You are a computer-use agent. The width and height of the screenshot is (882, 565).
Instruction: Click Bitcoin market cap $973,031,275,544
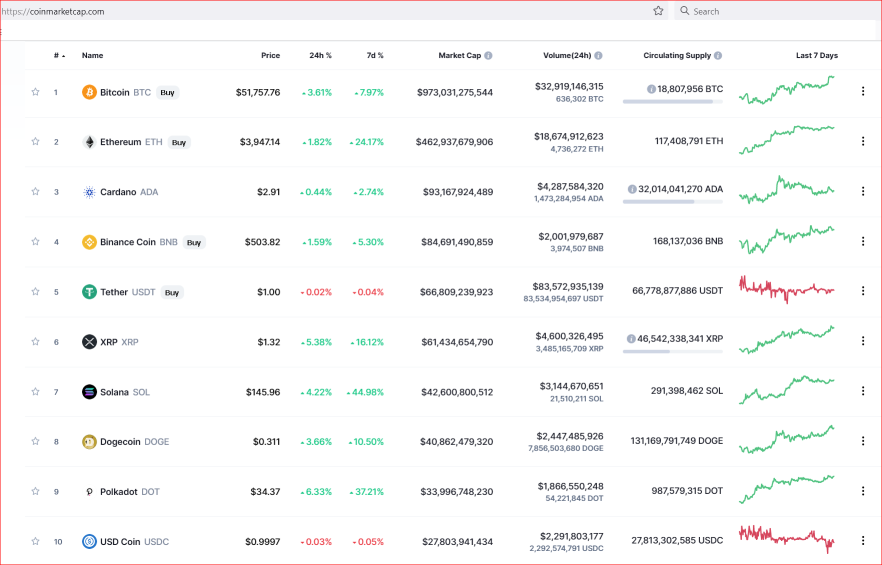coord(455,92)
